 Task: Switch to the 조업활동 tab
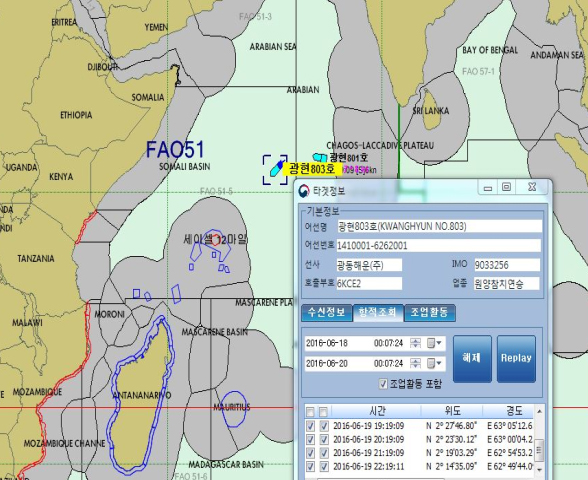click(x=430, y=312)
